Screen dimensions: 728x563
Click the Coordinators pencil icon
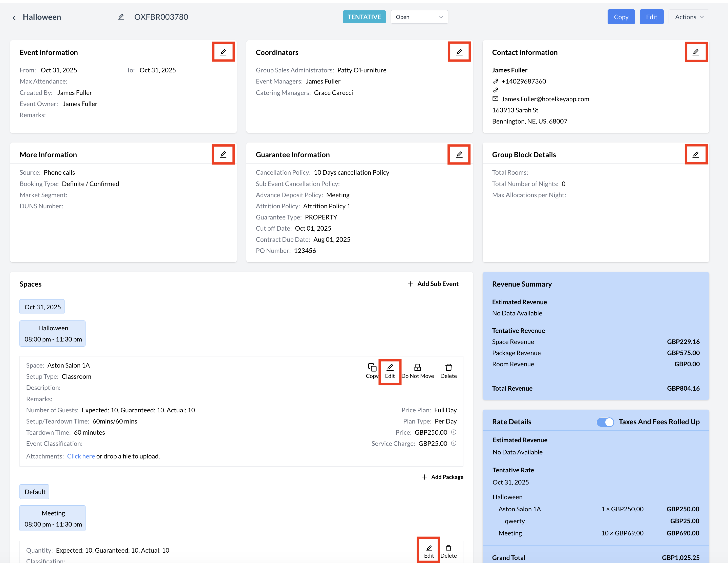(459, 52)
